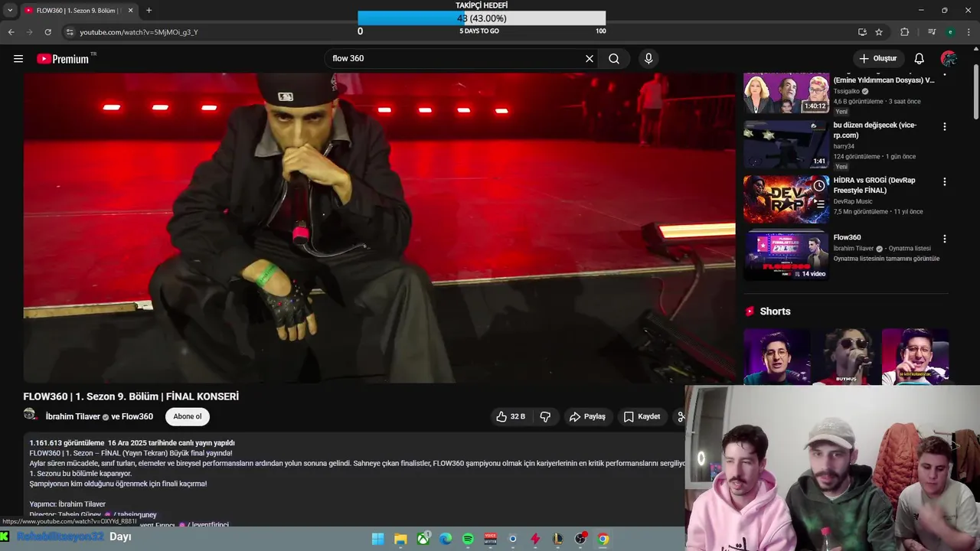This screenshot has width=980, height=551.
Task: Close the FLOW360 browser tab
Action: point(130,10)
